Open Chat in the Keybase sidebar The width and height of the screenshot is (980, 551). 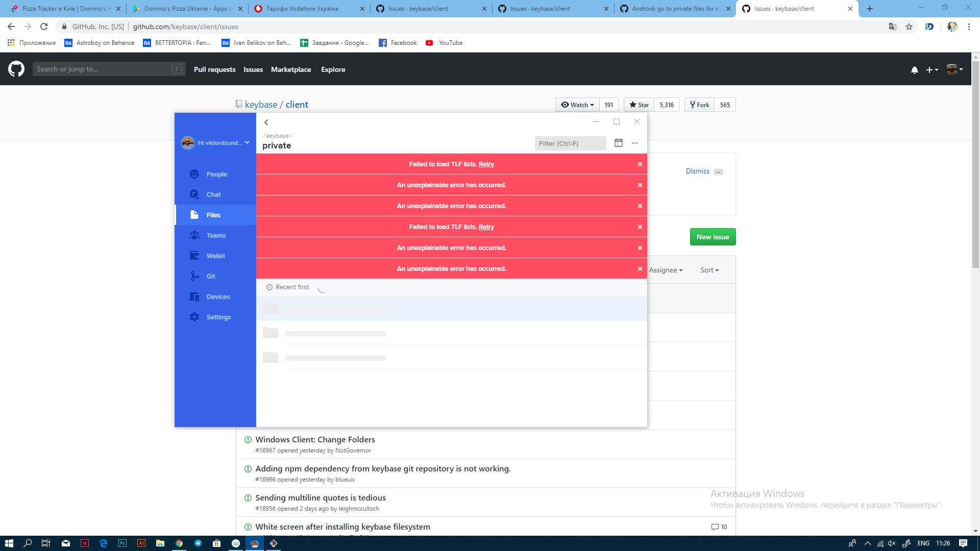tap(213, 194)
